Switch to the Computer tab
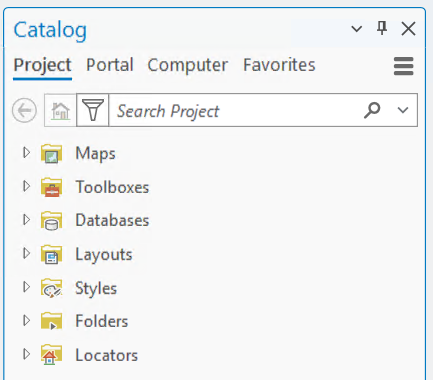This screenshot has width=433, height=380. (188, 65)
